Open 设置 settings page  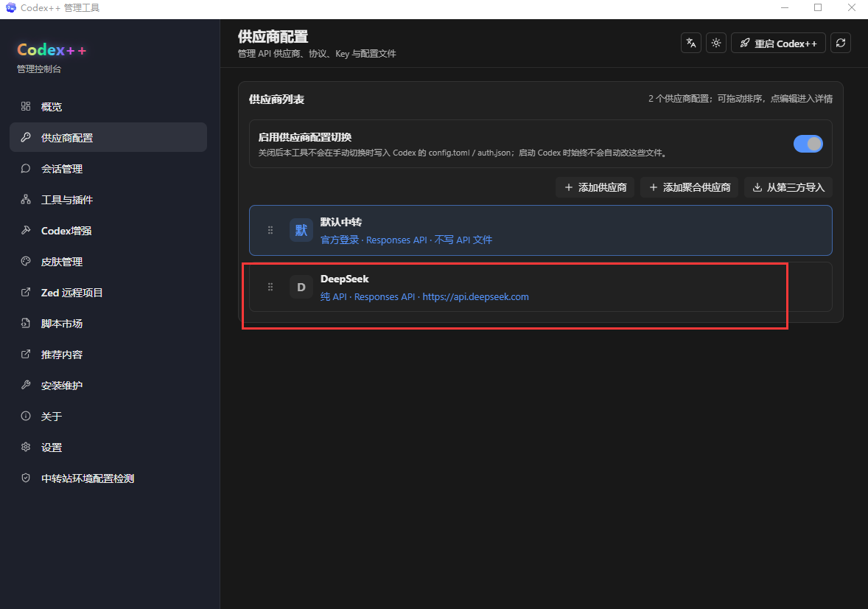click(x=108, y=448)
